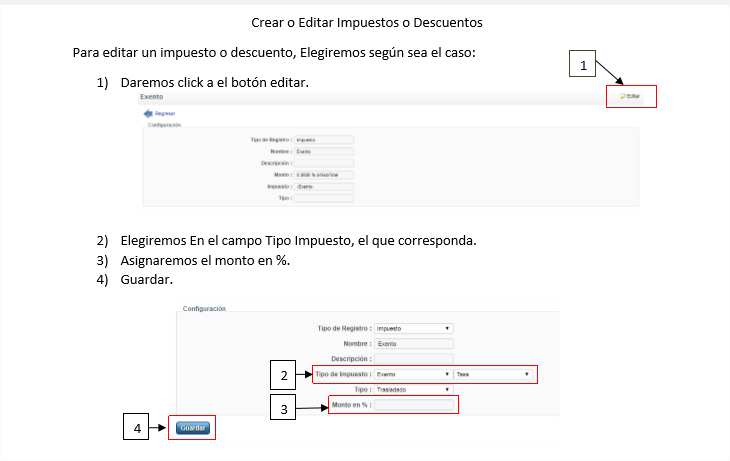This screenshot has width=730, height=461.
Task: Click the Regresar back arrow icon
Action: (x=149, y=115)
